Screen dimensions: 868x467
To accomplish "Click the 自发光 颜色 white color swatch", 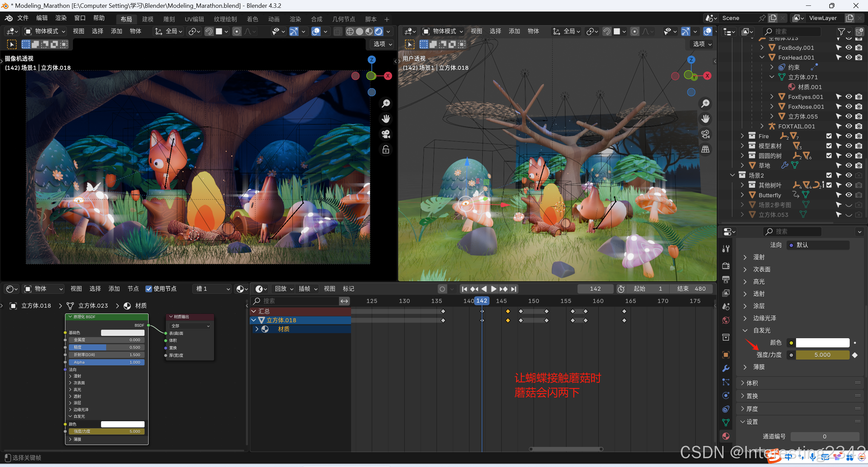I will pyautogui.click(x=822, y=343).
